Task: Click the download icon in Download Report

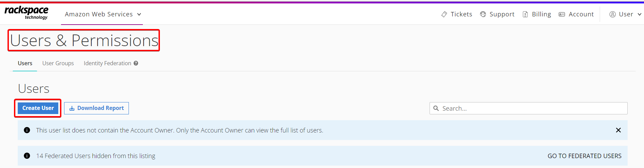Action: pyautogui.click(x=72, y=108)
